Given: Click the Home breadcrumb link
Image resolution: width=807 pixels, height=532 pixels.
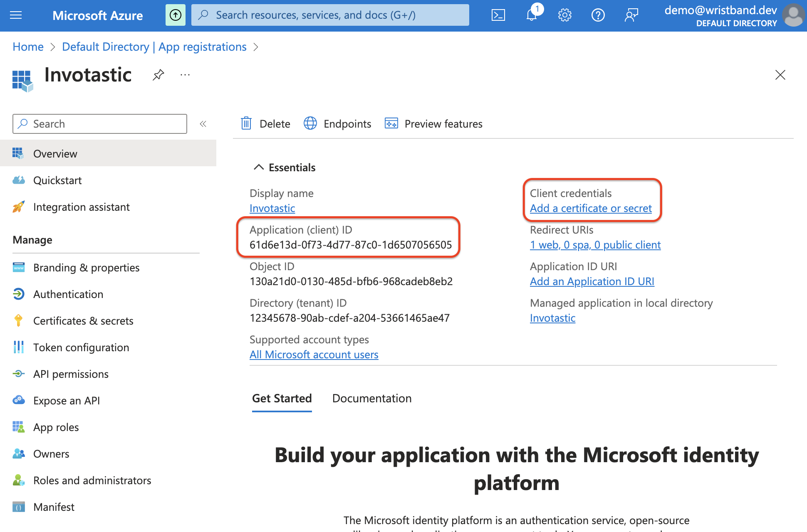Looking at the screenshot, I should coord(28,47).
